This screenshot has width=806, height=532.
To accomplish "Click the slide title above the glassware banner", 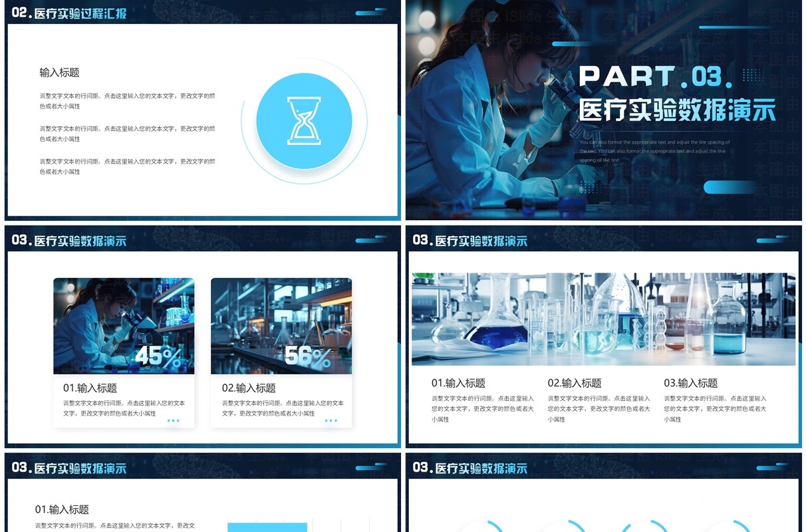I will point(470,240).
